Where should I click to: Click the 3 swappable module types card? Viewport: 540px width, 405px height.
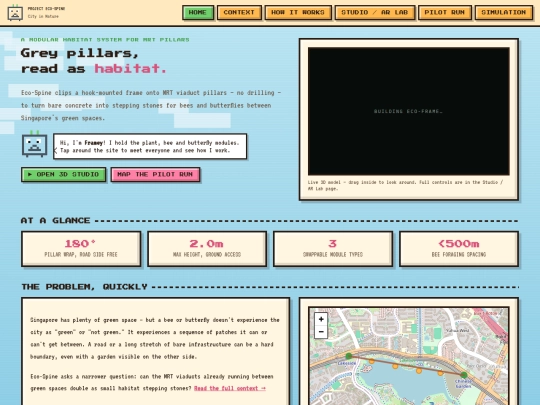[x=333, y=249]
